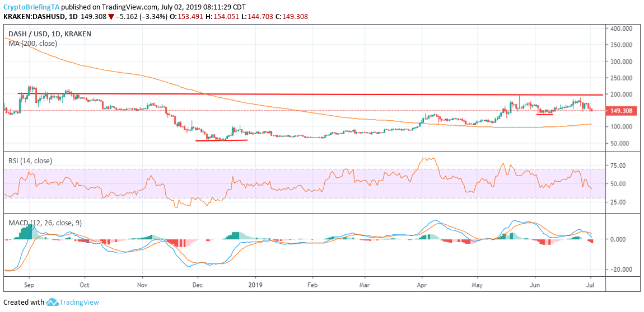Click the red down-arrow change indicator in header

click(x=111, y=17)
